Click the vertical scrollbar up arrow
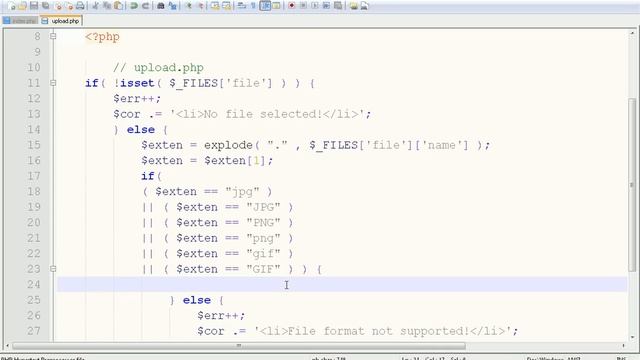Image resolution: width=640 pixels, height=360 pixels. [632, 34]
